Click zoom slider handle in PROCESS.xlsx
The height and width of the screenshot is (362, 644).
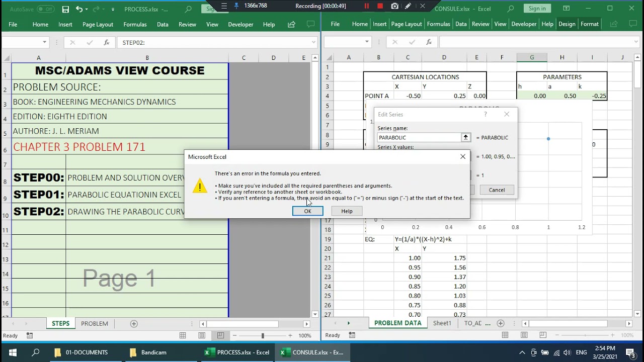point(262,335)
